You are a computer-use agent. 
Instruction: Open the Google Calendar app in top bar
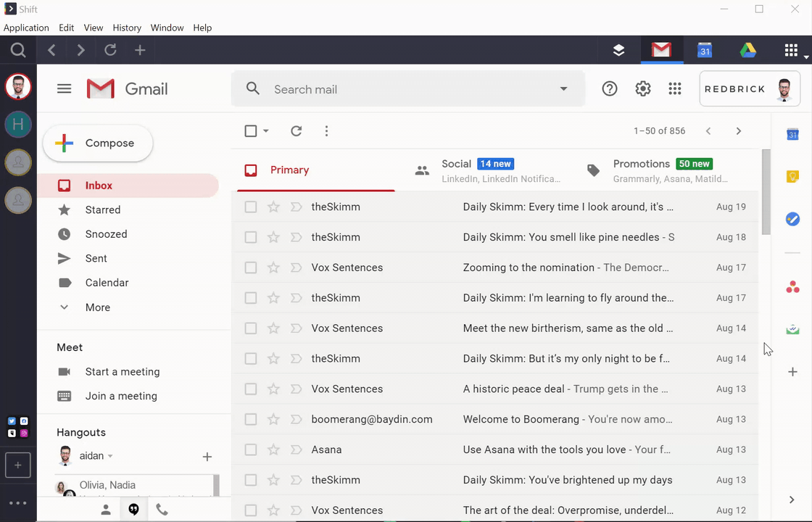coord(705,50)
